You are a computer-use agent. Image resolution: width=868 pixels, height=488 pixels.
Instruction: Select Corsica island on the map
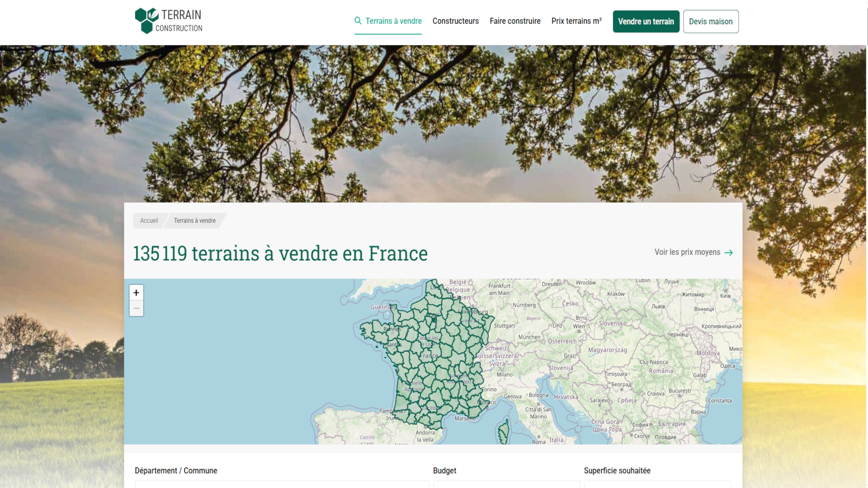coord(503,432)
